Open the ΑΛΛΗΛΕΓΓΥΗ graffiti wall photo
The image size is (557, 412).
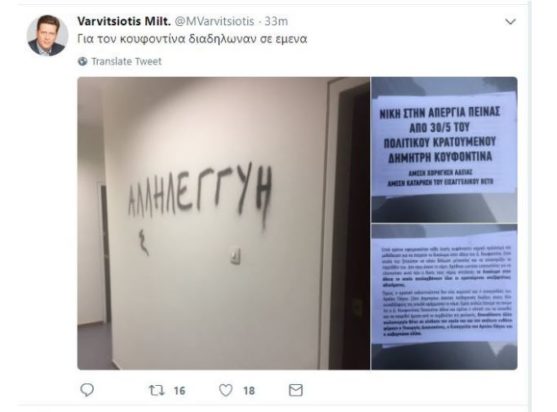[x=223, y=223]
